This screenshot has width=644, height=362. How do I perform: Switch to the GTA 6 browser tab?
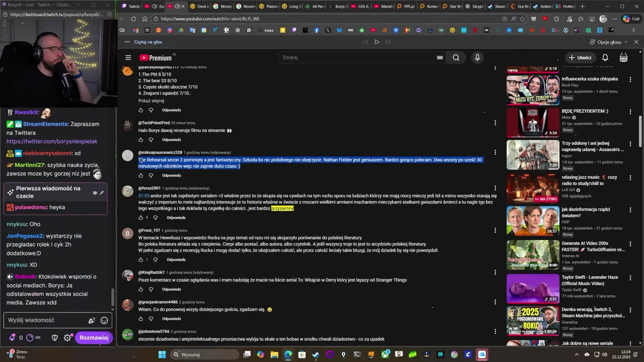tap(360, 7)
